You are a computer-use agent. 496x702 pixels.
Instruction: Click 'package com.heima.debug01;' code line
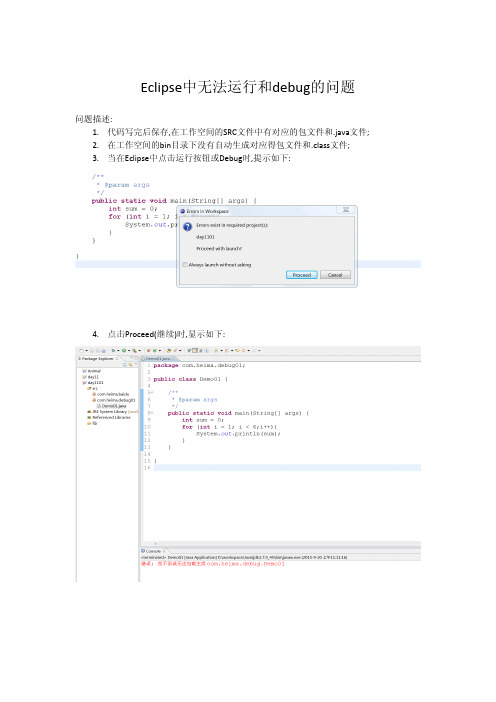coord(199,365)
